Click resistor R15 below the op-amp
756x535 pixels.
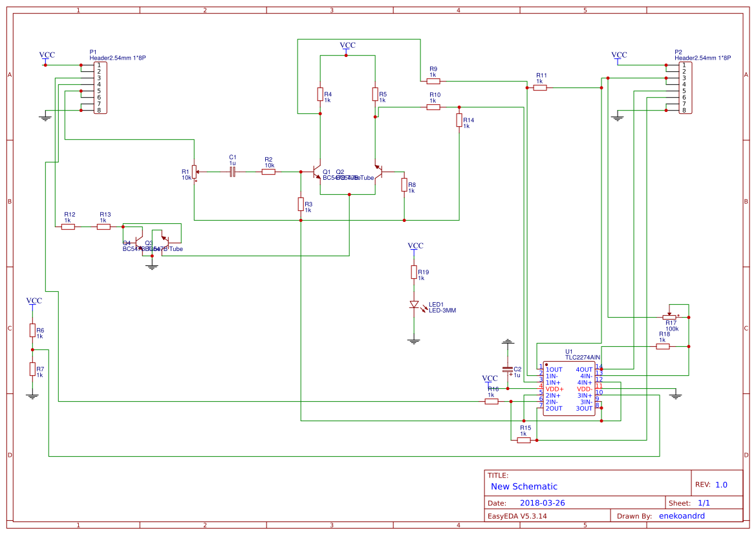[525, 439]
